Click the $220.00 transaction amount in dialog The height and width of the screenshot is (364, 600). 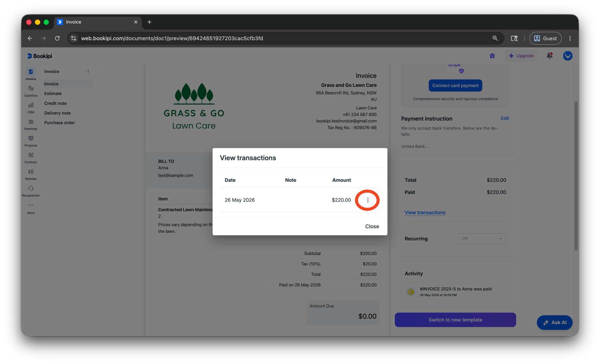coord(341,200)
